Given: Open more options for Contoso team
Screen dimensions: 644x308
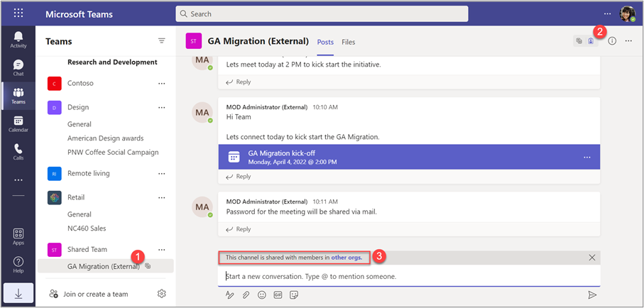Looking at the screenshot, I should (x=162, y=84).
